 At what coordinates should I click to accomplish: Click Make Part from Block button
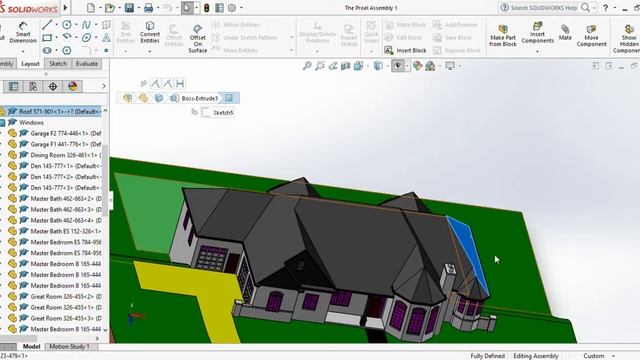[x=503, y=35]
